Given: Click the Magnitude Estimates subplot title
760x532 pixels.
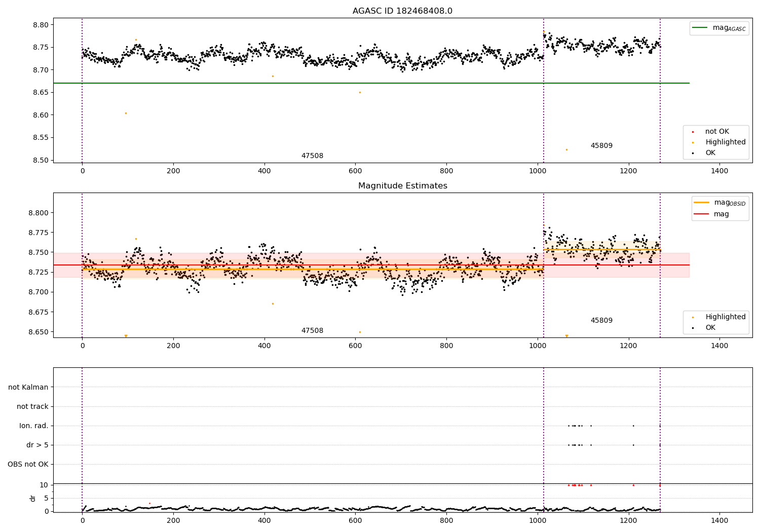Looking at the screenshot, I should (x=402, y=186).
